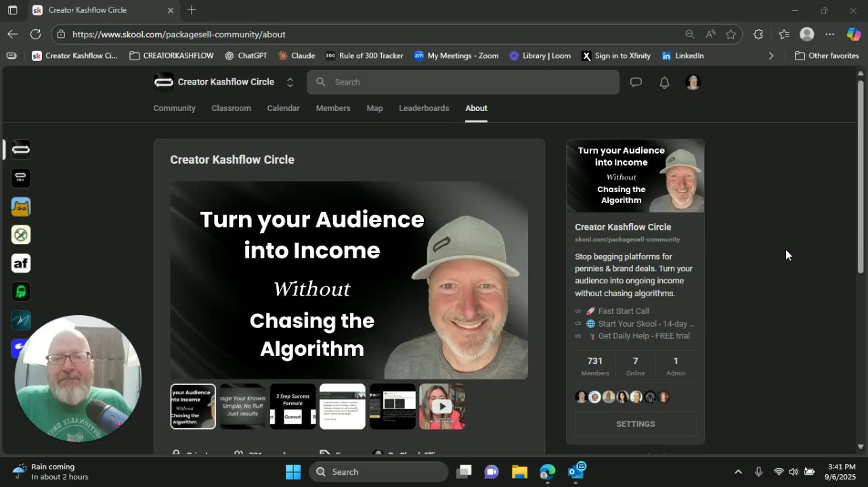Open the Classroom tab

231,108
